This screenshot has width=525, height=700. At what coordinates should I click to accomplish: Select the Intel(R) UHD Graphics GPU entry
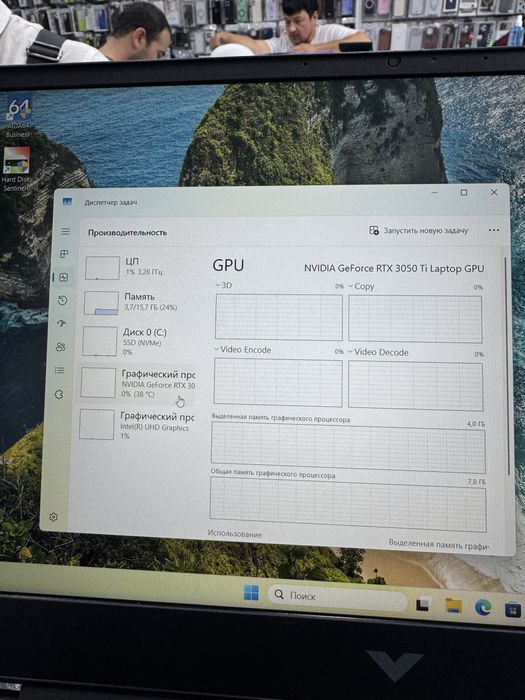(x=136, y=425)
